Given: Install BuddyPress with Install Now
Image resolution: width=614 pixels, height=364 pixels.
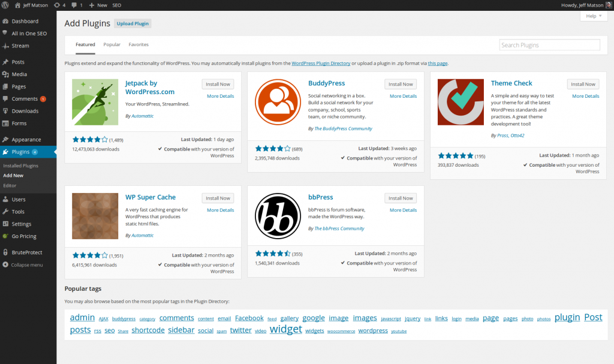Looking at the screenshot, I should tap(401, 84).
